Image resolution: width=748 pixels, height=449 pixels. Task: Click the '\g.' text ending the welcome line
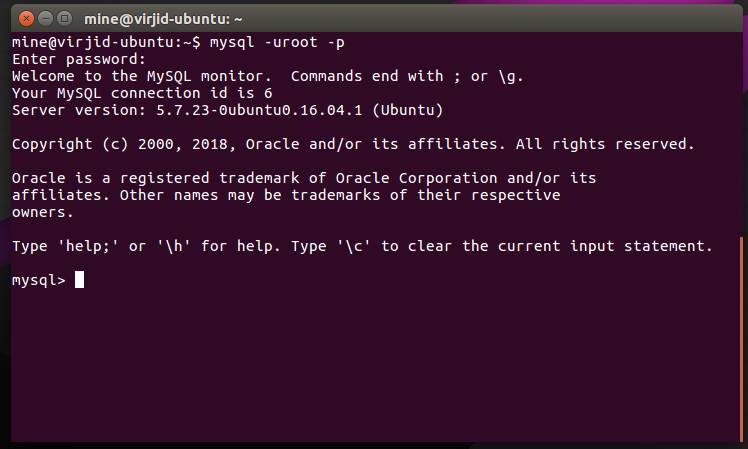click(x=511, y=76)
